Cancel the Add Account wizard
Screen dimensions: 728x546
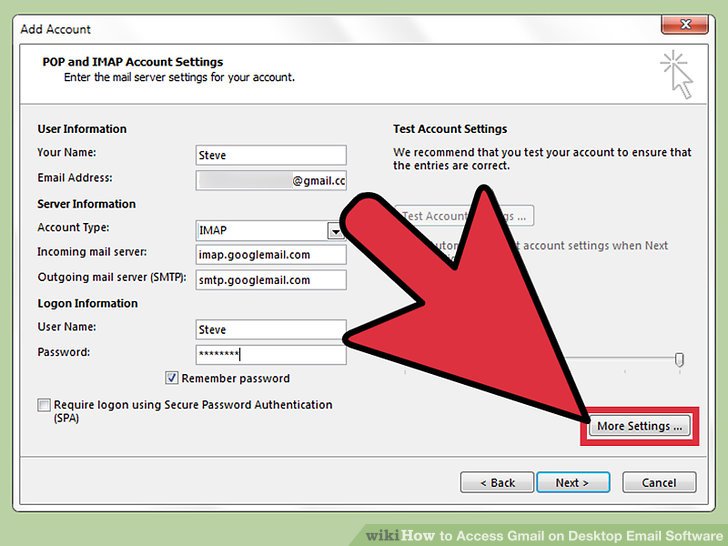tap(659, 482)
